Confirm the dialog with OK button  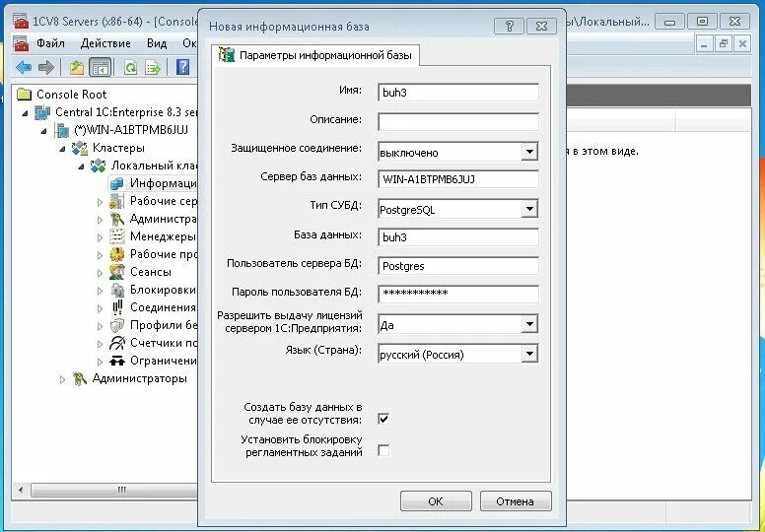436,500
